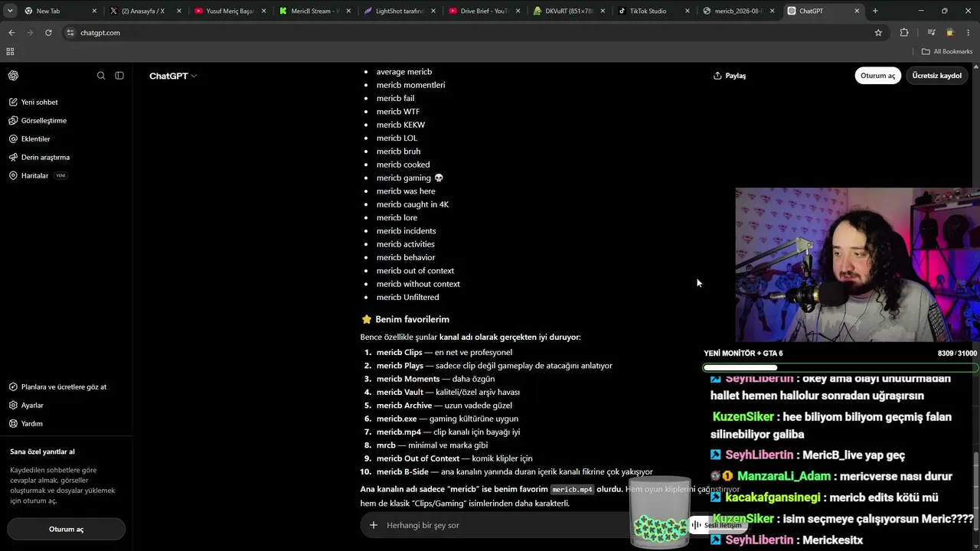Open the tab search dropdown arrow
The height and width of the screenshot is (551, 980).
[x=10, y=11]
